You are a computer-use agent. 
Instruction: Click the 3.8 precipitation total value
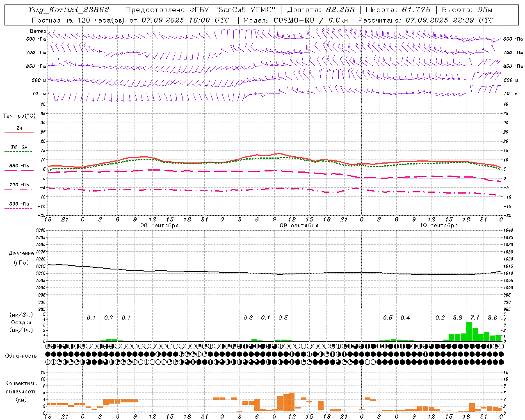coord(457,318)
